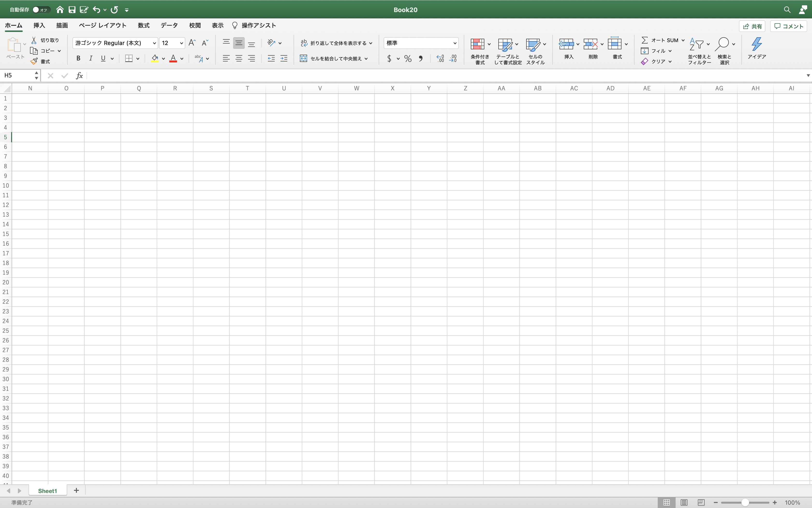This screenshot has width=812, height=508.
Task: Click the Home icon in title bar
Action: click(x=60, y=10)
